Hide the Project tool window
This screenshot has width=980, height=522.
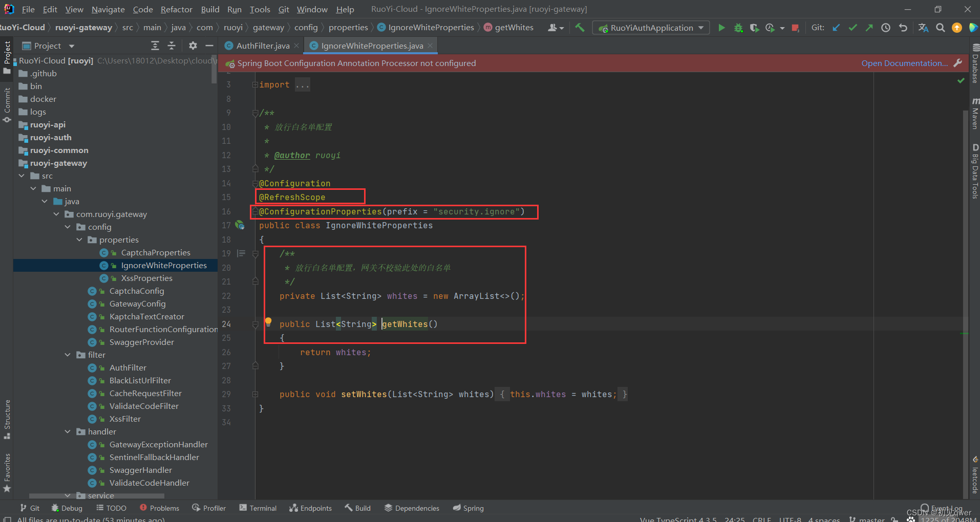[x=209, y=46]
